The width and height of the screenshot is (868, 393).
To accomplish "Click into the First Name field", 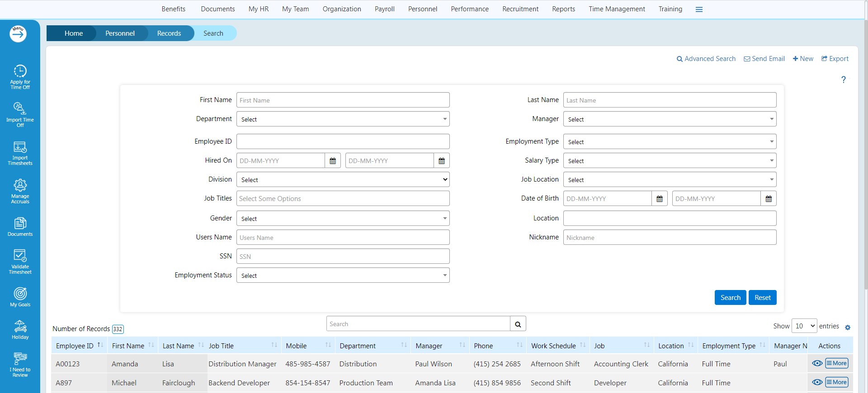I will point(343,100).
